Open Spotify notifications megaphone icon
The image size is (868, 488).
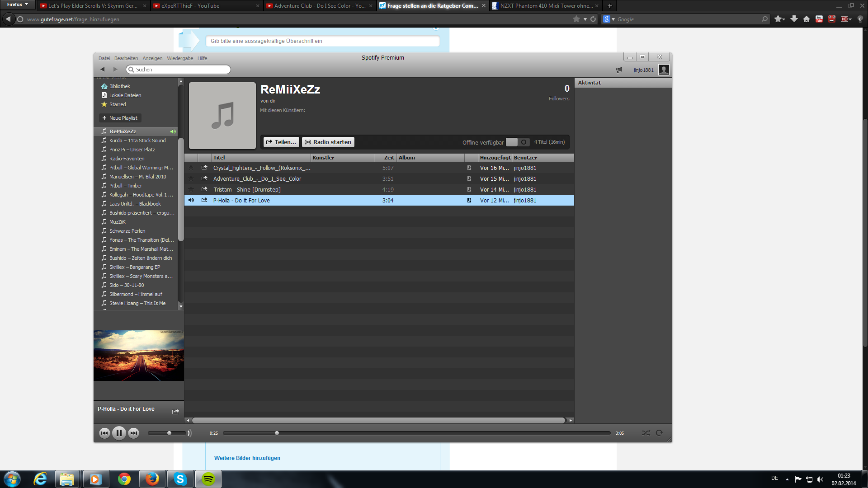click(619, 70)
